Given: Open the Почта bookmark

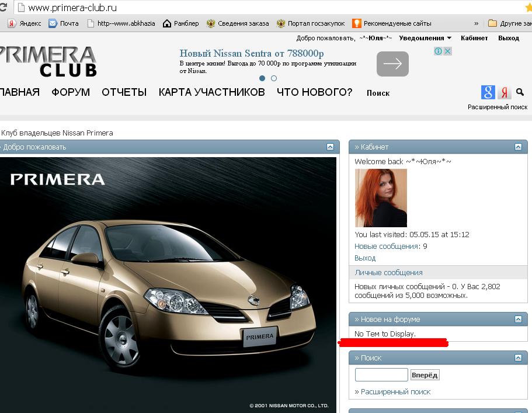Looking at the screenshot, I should point(64,23).
